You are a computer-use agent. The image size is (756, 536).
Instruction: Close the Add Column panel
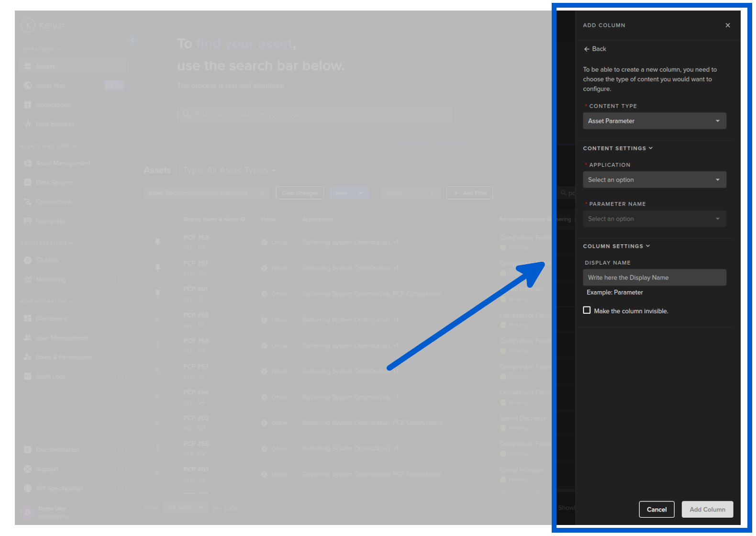(727, 25)
